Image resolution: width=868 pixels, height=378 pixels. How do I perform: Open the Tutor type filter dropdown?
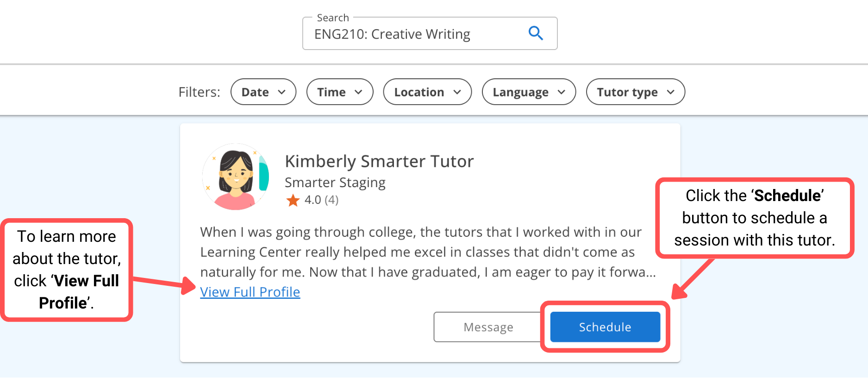pos(635,92)
